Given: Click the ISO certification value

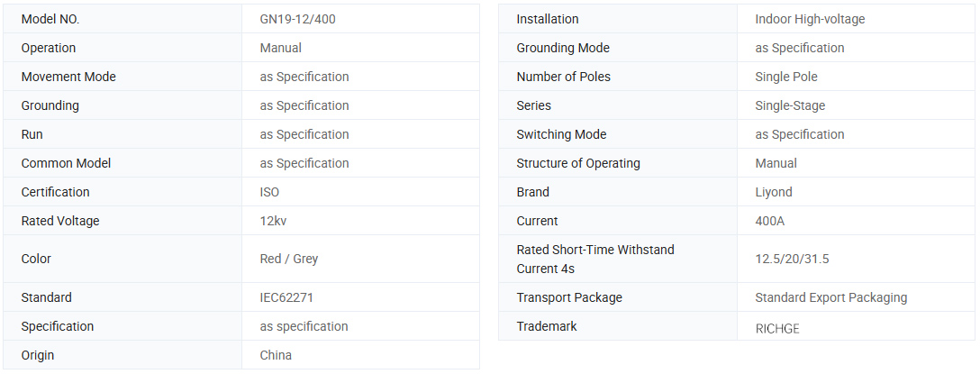Looking at the screenshot, I should pyautogui.click(x=270, y=192).
